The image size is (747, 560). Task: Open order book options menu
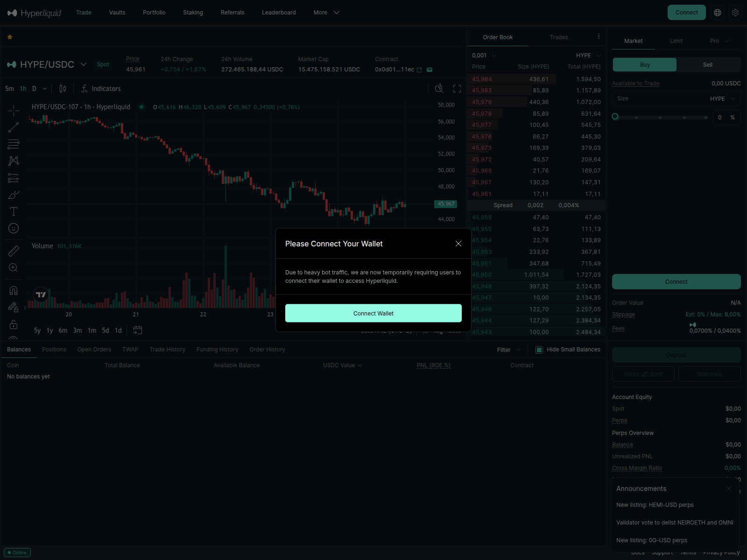[599, 36]
